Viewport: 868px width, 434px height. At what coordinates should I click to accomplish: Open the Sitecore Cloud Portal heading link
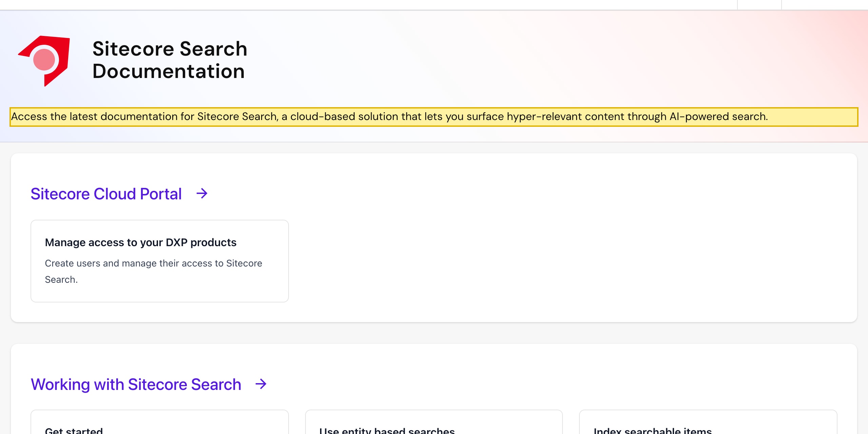pyautogui.click(x=106, y=194)
